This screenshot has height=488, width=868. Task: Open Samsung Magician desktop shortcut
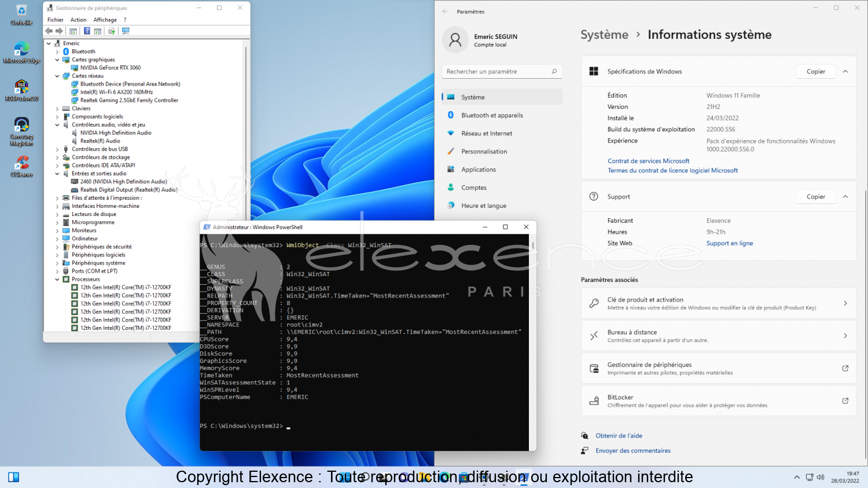click(21, 131)
